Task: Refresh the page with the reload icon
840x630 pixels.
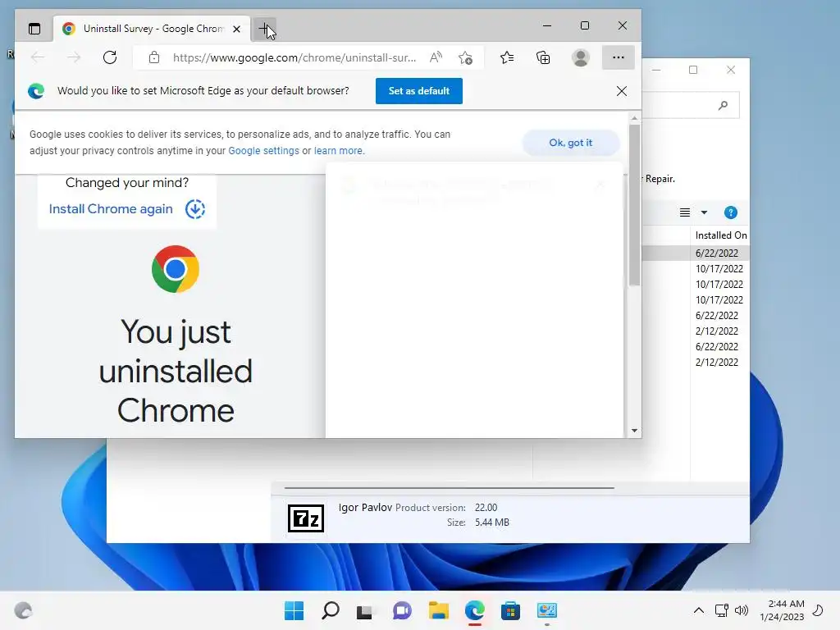Action: click(x=110, y=57)
